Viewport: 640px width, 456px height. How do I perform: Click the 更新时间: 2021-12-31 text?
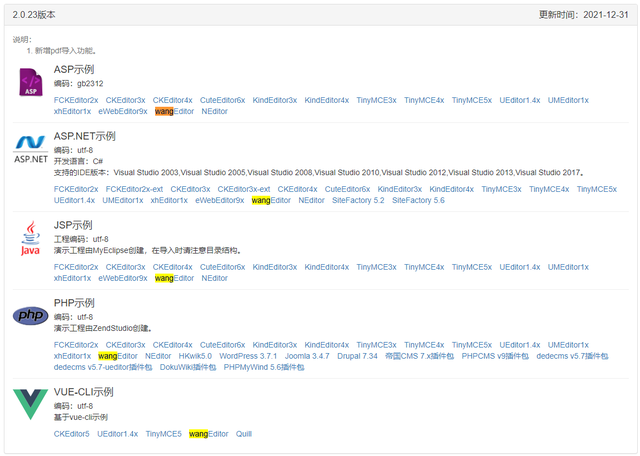(583, 15)
